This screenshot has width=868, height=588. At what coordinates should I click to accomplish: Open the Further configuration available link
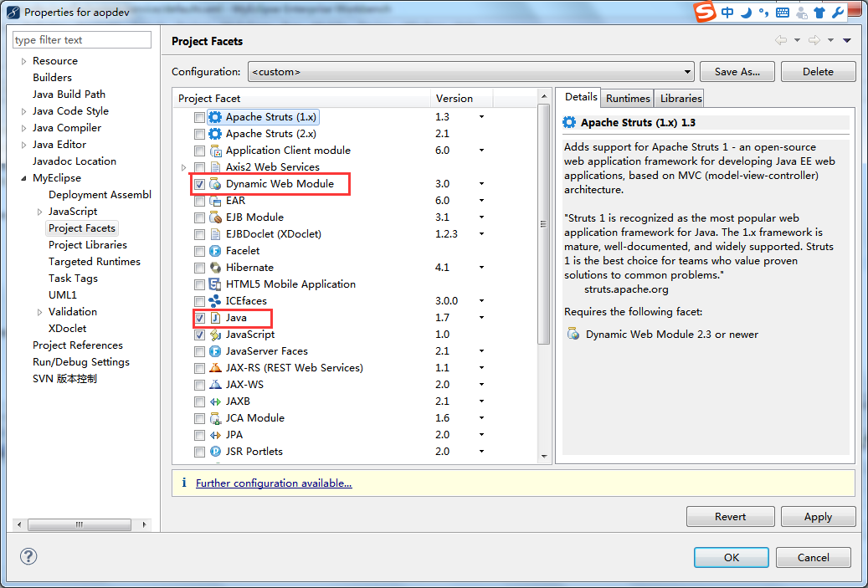tap(274, 483)
